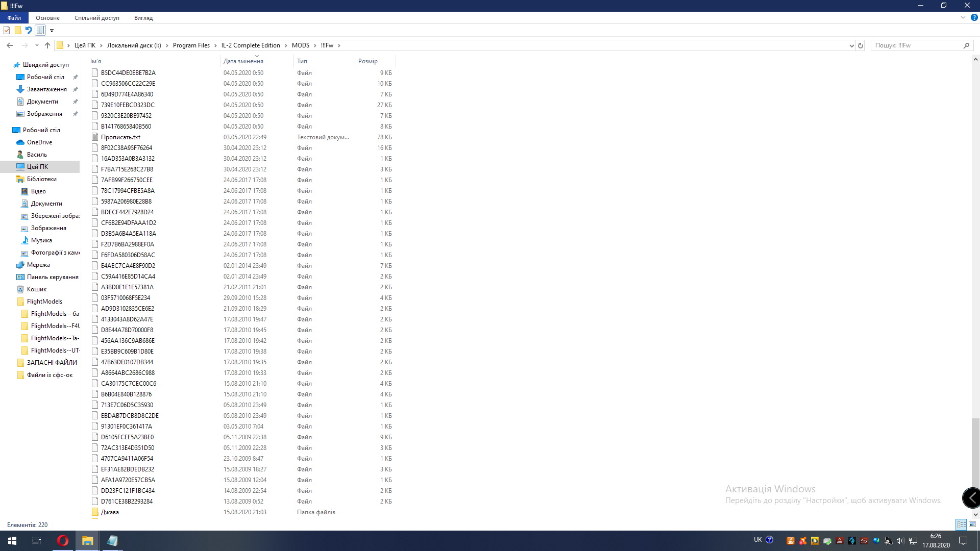Image resolution: width=980 pixels, height=551 pixels.
Task: Expand the ribbon with the chevron
Action: 963,17
